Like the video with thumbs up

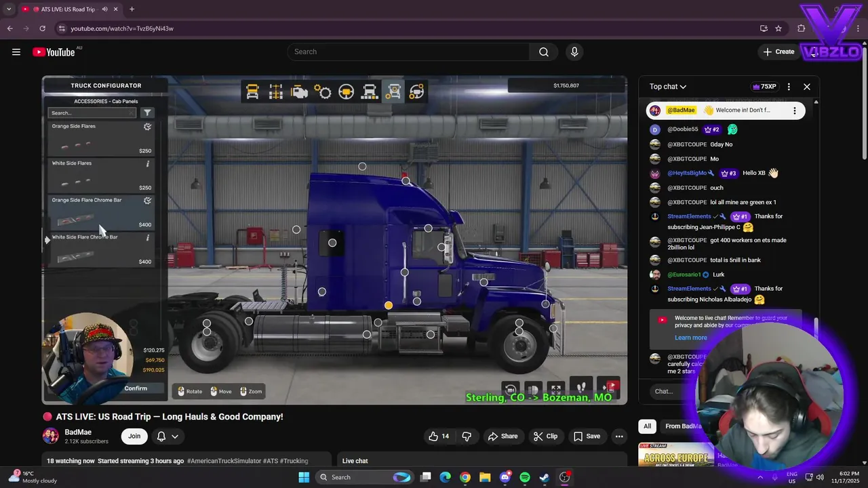(x=439, y=436)
